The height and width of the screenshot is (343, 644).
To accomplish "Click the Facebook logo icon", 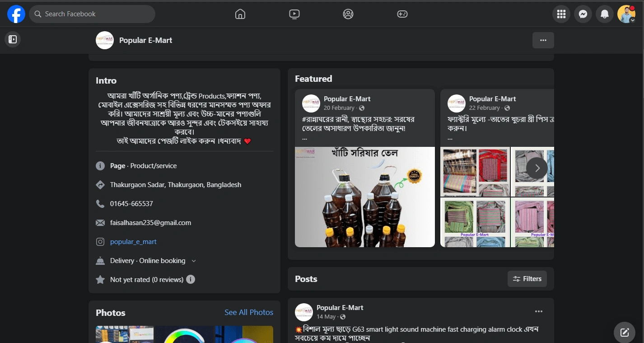I will (x=16, y=14).
